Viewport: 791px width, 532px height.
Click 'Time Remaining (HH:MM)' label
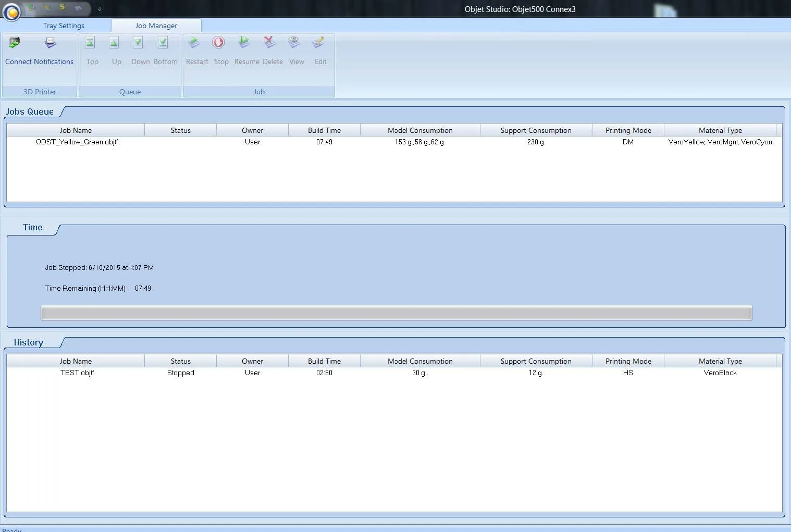click(86, 288)
